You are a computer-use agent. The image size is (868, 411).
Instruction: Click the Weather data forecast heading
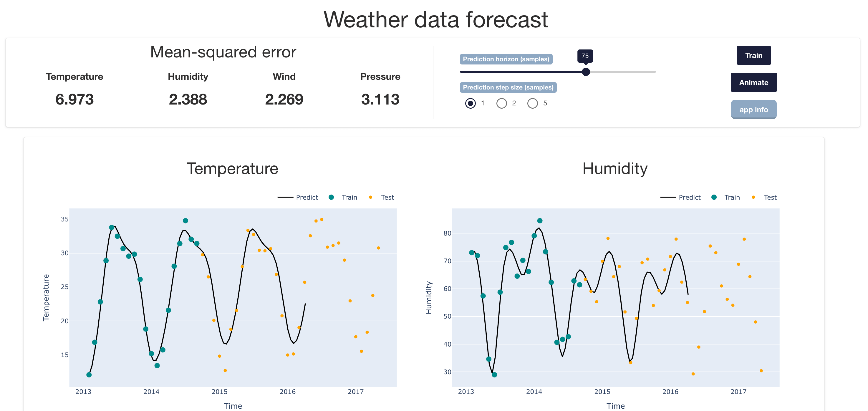click(x=436, y=19)
